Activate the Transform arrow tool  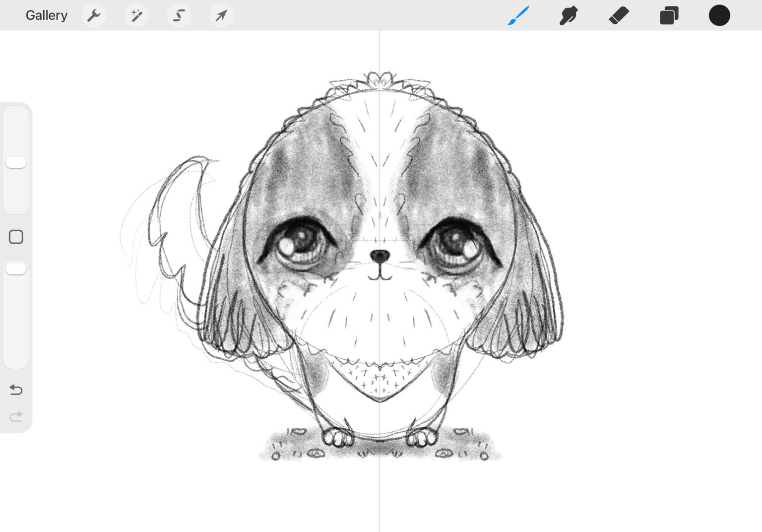[x=221, y=15]
